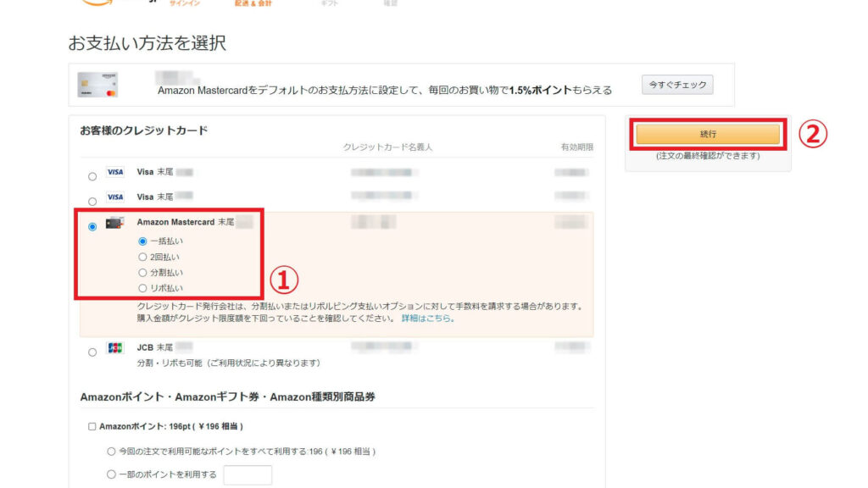Click the 続行 continue button
868x488 pixels.
point(708,134)
